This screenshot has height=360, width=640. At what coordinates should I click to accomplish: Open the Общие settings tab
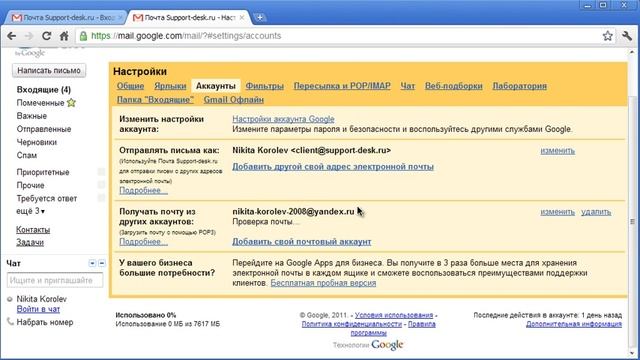click(130, 86)
